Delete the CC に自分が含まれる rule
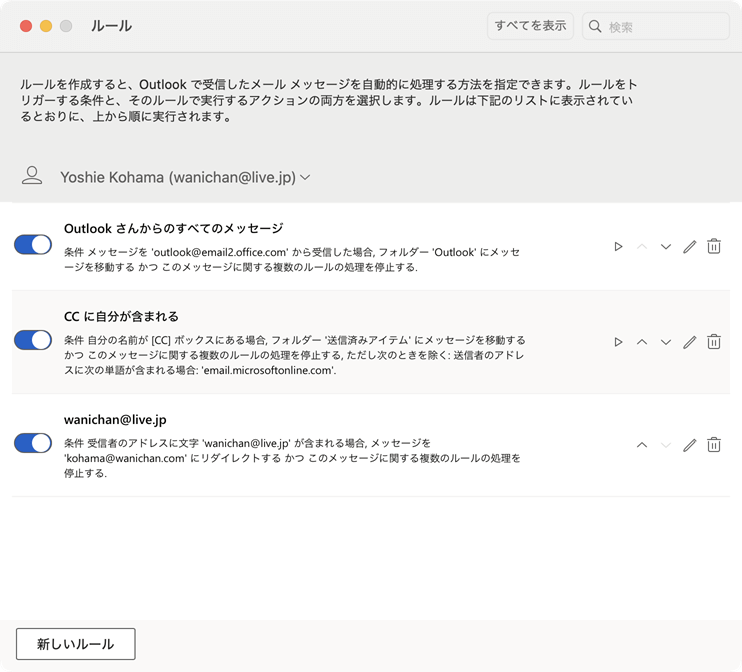The width and height of the screenshot is (742, 672). (x=714, y=342)
